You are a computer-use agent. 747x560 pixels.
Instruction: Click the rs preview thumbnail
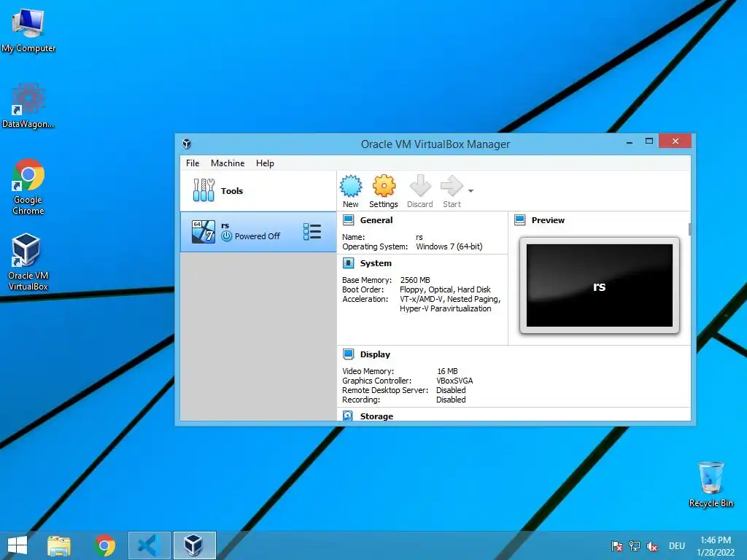tap(600, 286)
